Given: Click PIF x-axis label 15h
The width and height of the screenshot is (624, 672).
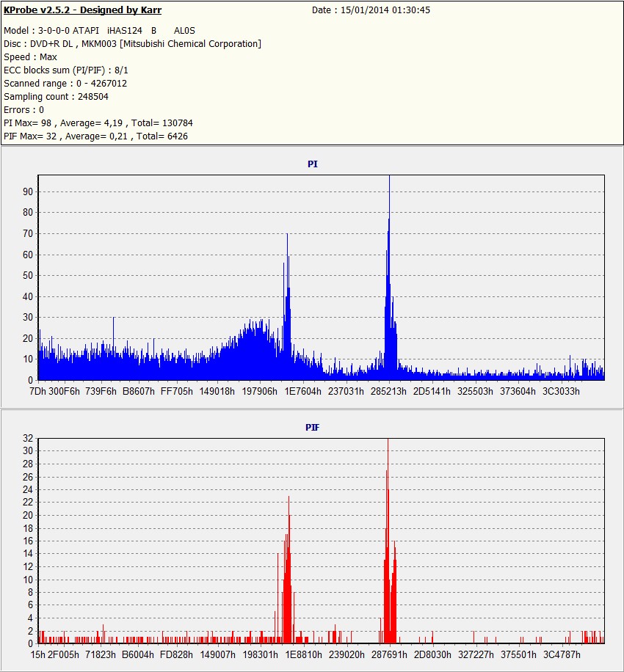Looking at the screenshot, I should point(37,655).
